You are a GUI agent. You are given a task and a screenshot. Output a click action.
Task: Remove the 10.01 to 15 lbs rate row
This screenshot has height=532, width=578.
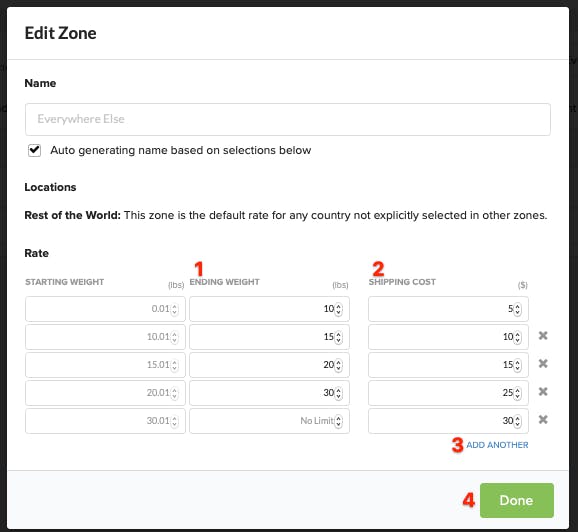click(x=543, y=335)
